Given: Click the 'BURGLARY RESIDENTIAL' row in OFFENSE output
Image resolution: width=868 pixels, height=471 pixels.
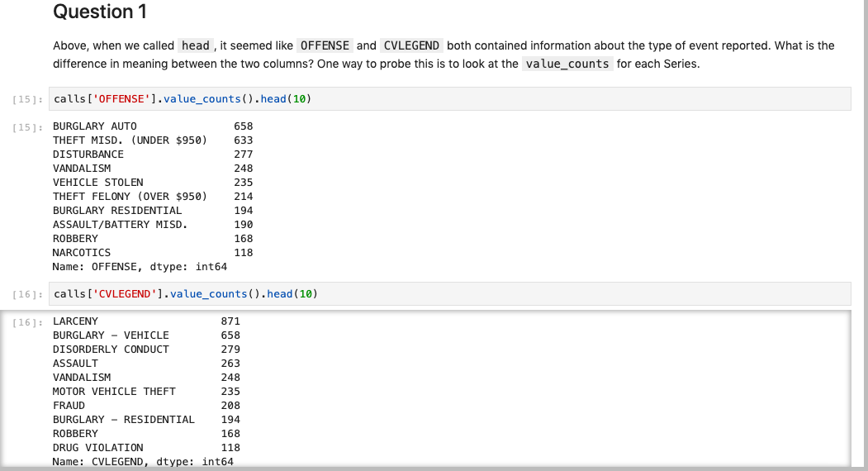Looking at the screenshot, I should coord(153,210).
